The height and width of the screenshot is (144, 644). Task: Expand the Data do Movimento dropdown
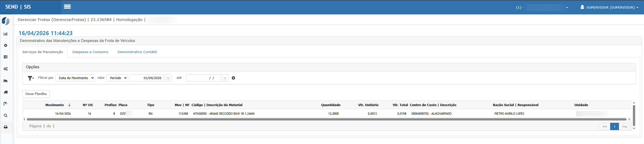[x=75, y=78]
